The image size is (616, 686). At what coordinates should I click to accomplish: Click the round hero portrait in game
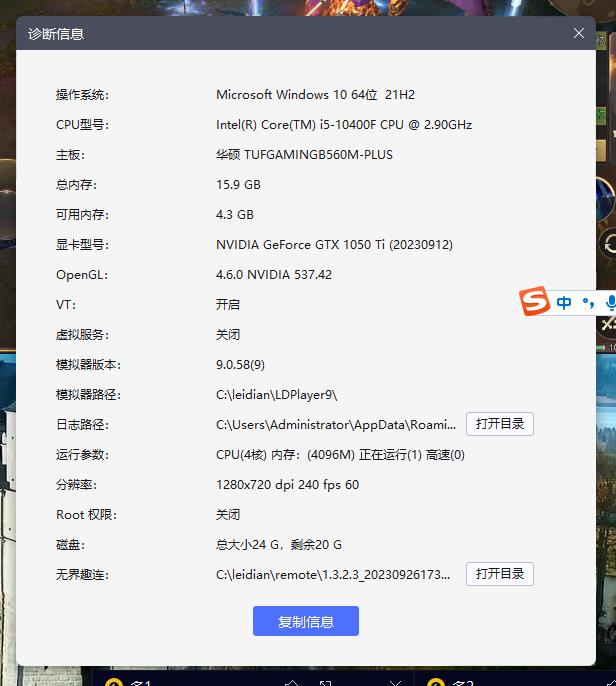tap(607, 198)
